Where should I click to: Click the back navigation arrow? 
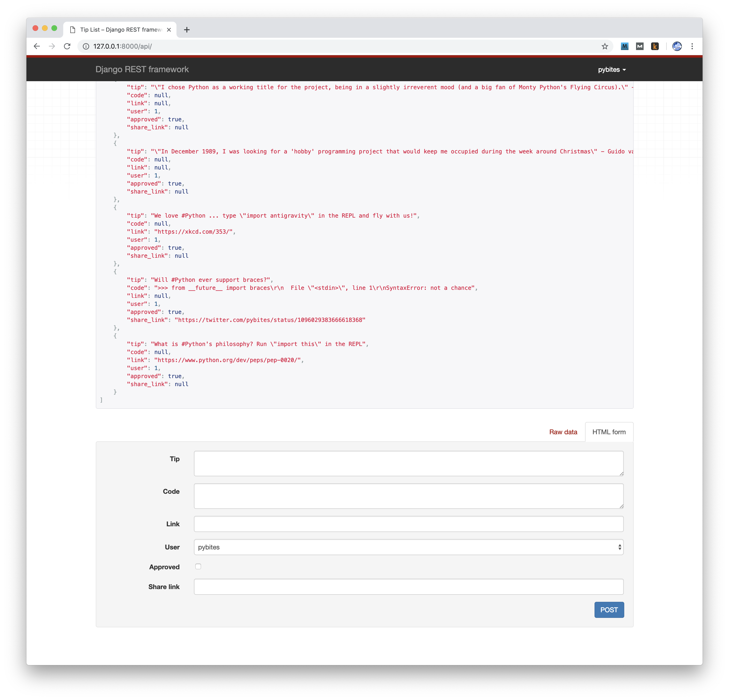click(37, 46)
